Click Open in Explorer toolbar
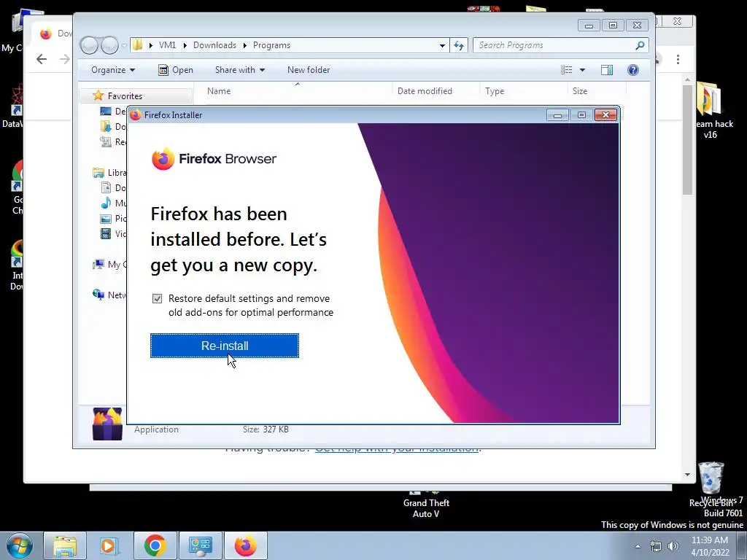This screenshot has height=560, width=747. [x=176, y=70]
